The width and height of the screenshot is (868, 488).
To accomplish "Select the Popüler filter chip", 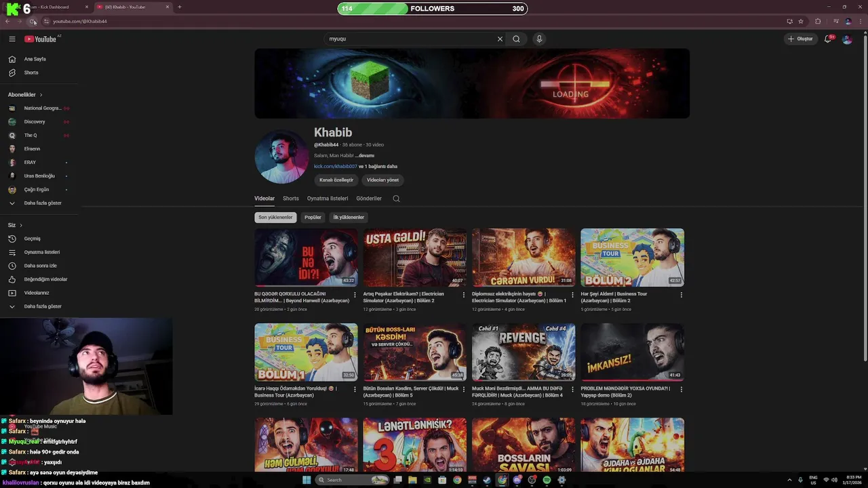I will [313, 218].
